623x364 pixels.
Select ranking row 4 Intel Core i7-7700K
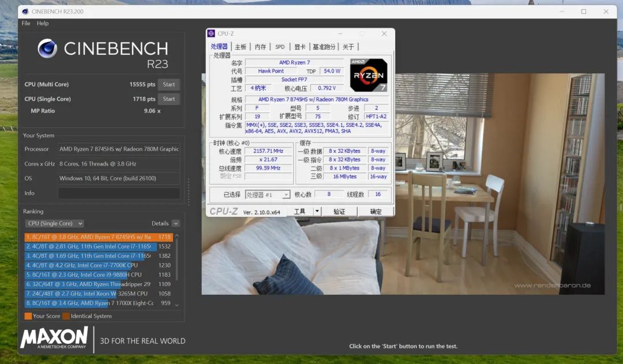click(99, 265)
